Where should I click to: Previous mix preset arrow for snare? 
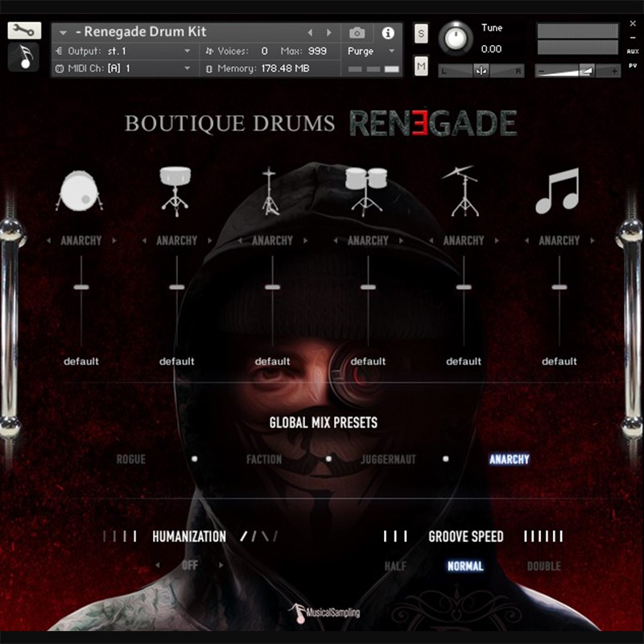coord(144,240)
